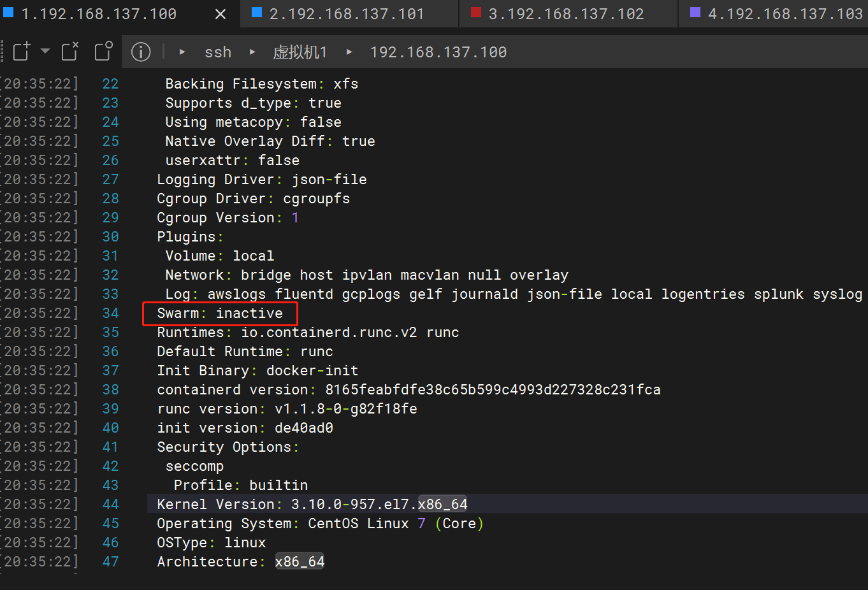The width and height of the screenshot is (868, 590).
Task: Click the line number 47
Action: (x=111, y=561)
